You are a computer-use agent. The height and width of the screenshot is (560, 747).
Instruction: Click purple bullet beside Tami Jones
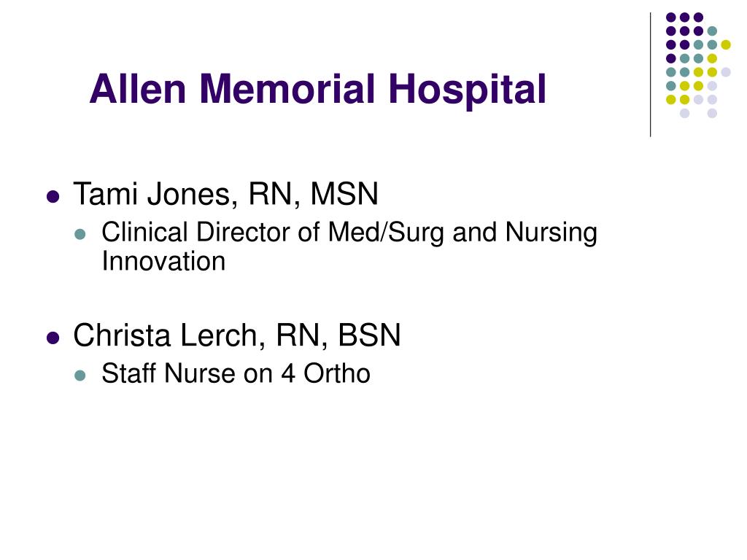pyautogui.click(x=53, y=197)
